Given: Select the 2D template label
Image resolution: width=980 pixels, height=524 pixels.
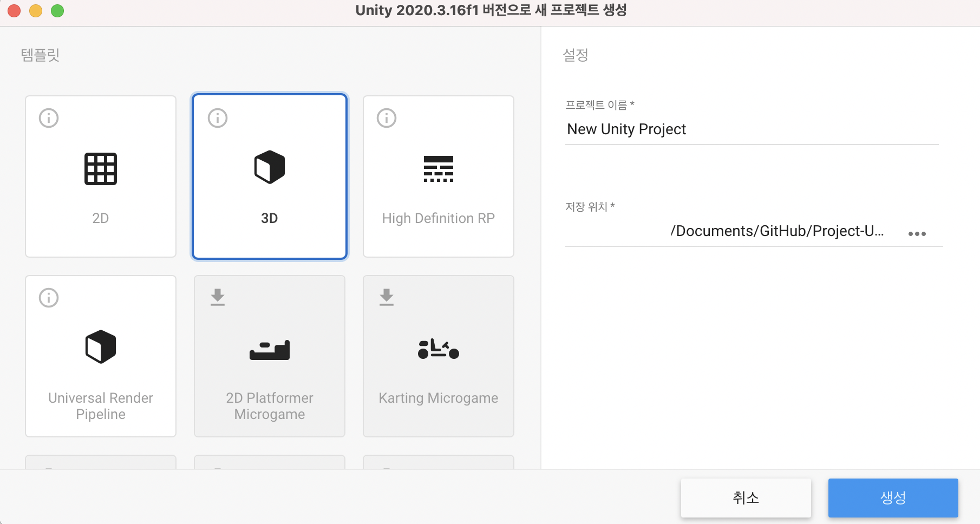Looking at the screenshot, I should 101,218.
